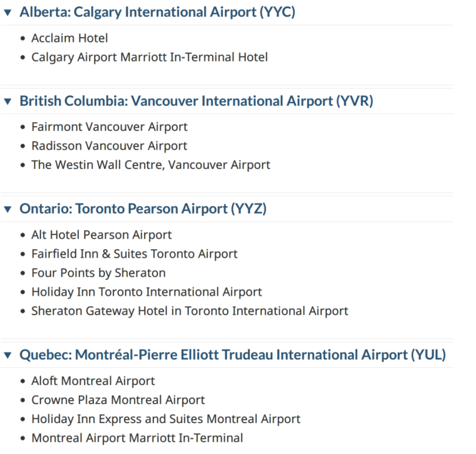
Task: Select Acclaim Hotel list entry
Action: pyautogui.click(x=69, y=38)
